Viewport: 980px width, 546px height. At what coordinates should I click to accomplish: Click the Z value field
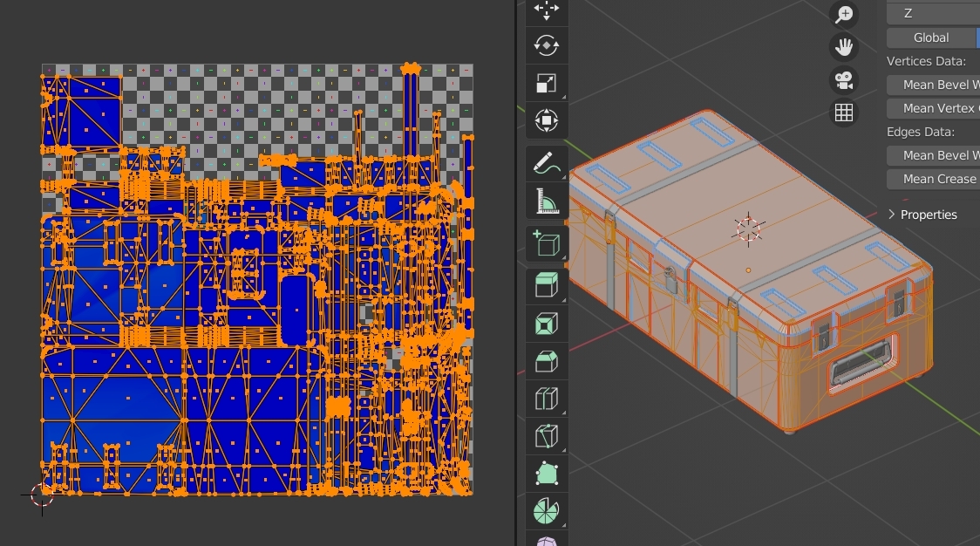click(x=933, y=13)
